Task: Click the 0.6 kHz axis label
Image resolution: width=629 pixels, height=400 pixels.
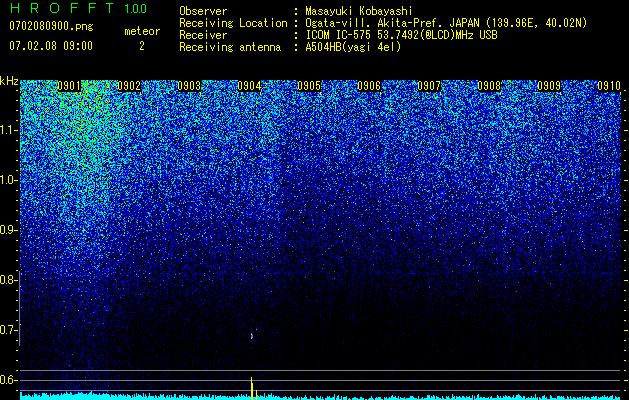Action: point(8,380)
